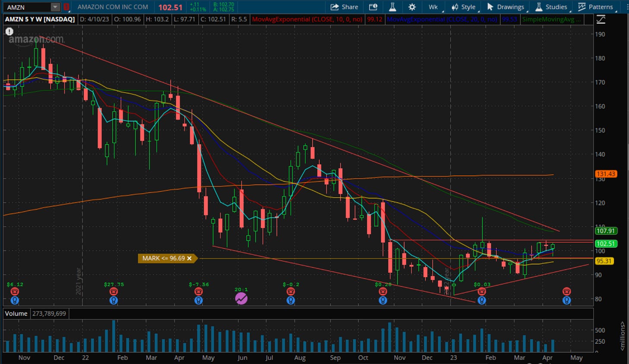Click the conference call phone icon below $6.12
Image resolution: width=629 pixels, height=364 pixels.
(x=15, y=291)
